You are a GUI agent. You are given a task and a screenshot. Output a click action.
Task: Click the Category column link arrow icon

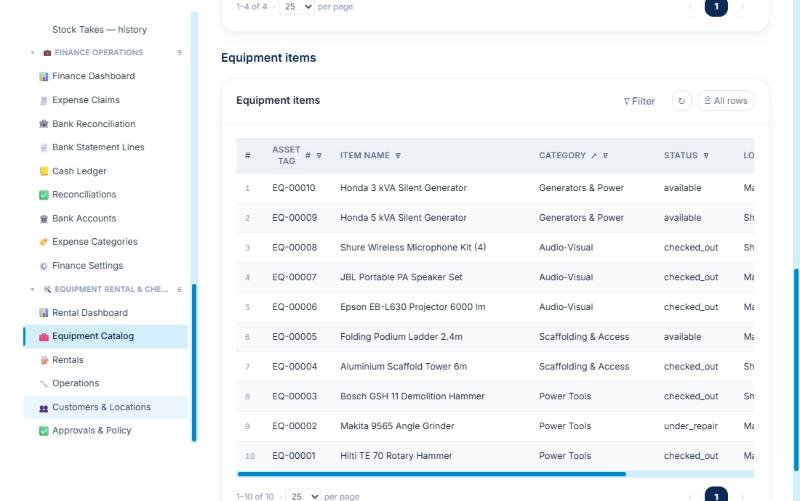594,156
